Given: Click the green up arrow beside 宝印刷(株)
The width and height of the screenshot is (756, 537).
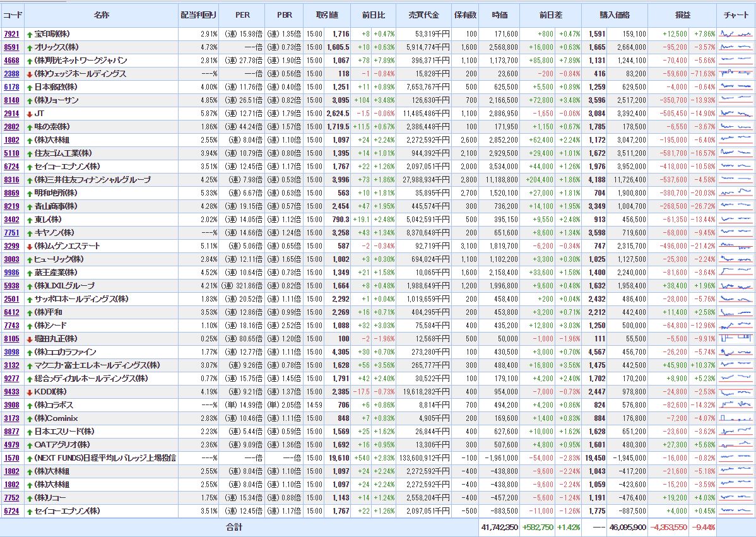Looking at the screenshot, I should 30,34.
